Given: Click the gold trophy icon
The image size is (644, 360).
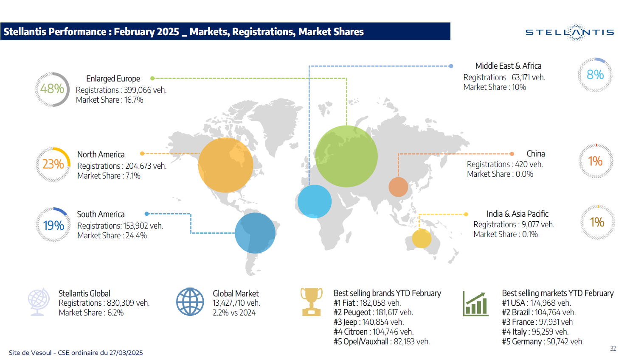Looking at the screenshot, I should (x=311, y=301).
